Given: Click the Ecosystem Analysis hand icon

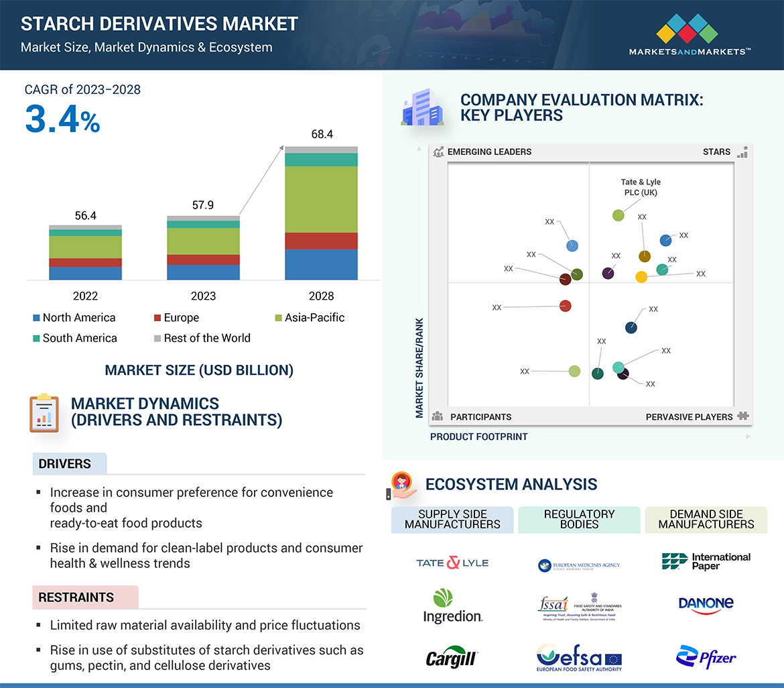Looking at the screenshot, I should click(403, 485).
